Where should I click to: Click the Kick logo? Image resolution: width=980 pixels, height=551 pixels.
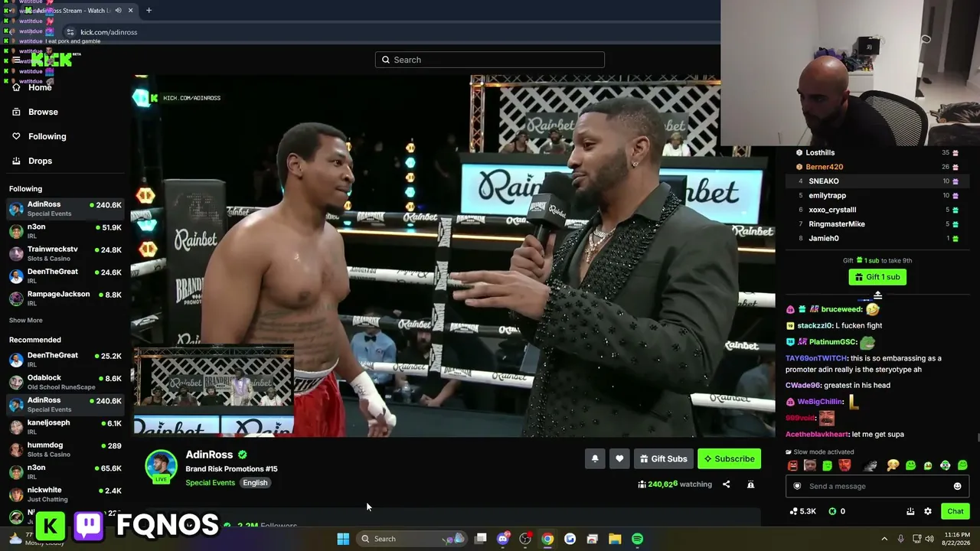coord(51,60)
